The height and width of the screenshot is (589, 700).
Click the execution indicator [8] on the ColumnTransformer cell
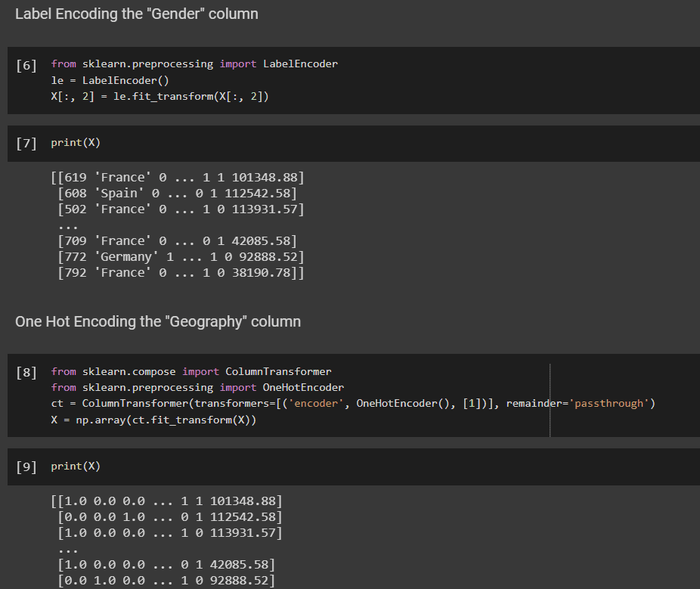25,373
